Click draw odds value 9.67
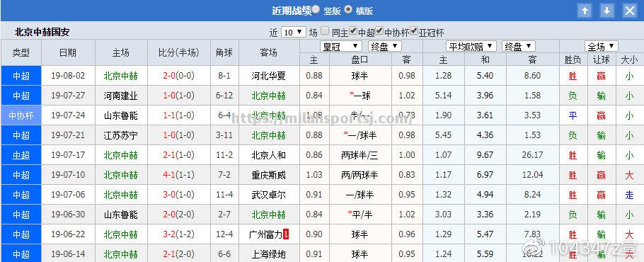This screenshot has height=262, width=644. tap(485, 155)
